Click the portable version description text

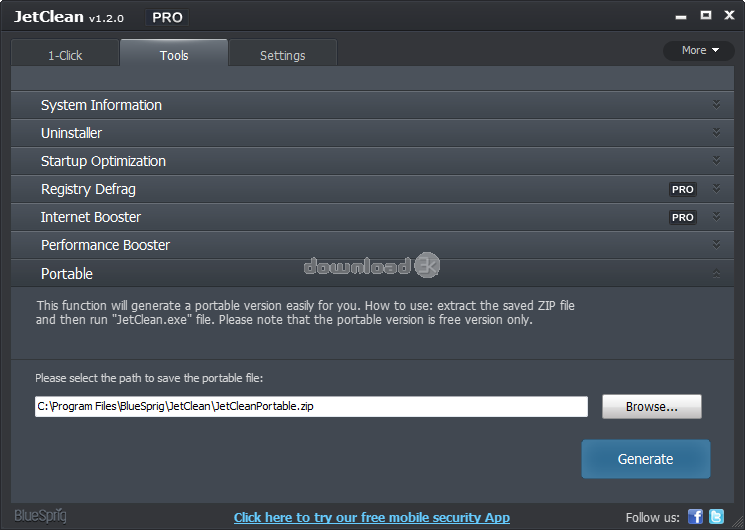click(305, 312)
